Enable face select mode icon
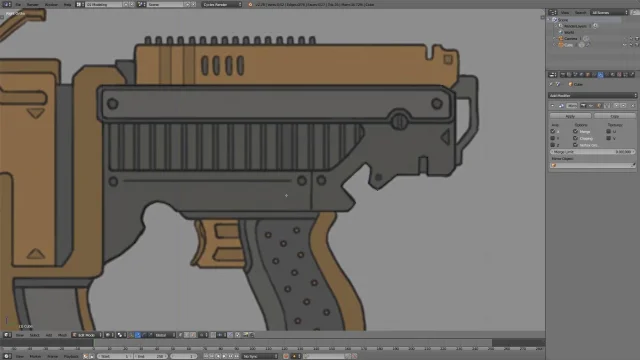Image resolution: width=640 pixels, height=360 pixels. (x=193, y=335)
